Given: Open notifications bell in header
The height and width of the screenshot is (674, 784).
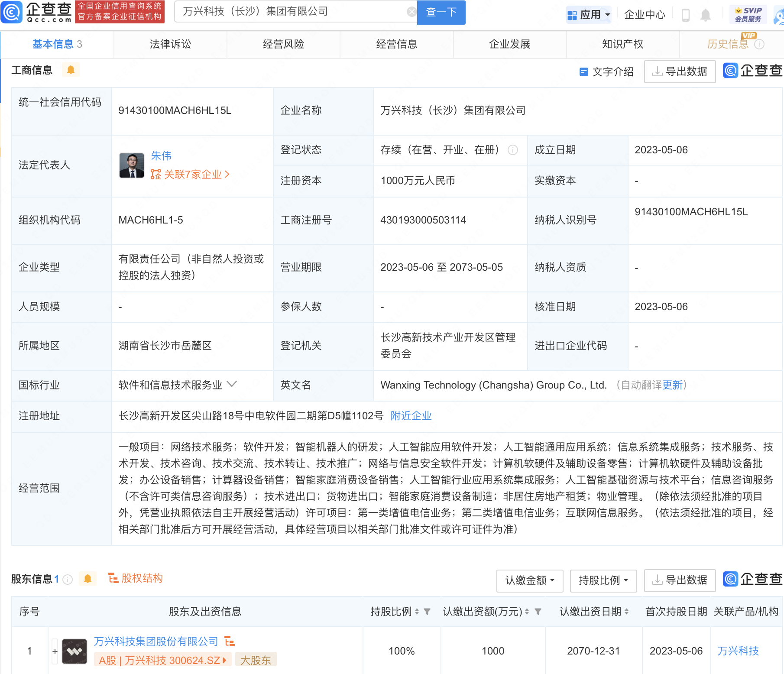Looking at the screenshot, I should click(x=706, y=15).
